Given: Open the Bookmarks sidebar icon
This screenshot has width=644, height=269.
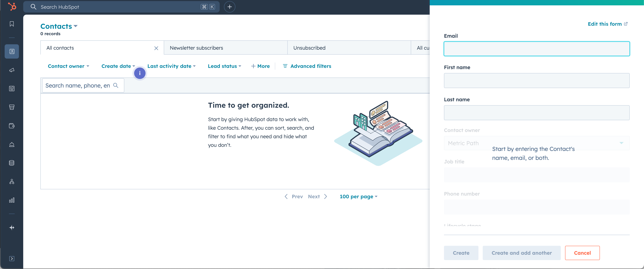Looking at the screenshot, I should pyautogui.click(x=12, y=24).
